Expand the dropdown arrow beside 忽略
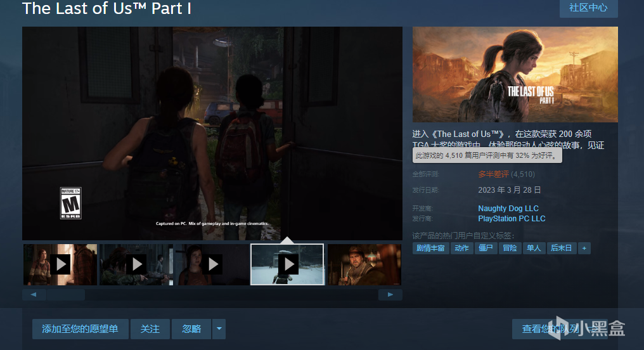 [x=219, y=329]
